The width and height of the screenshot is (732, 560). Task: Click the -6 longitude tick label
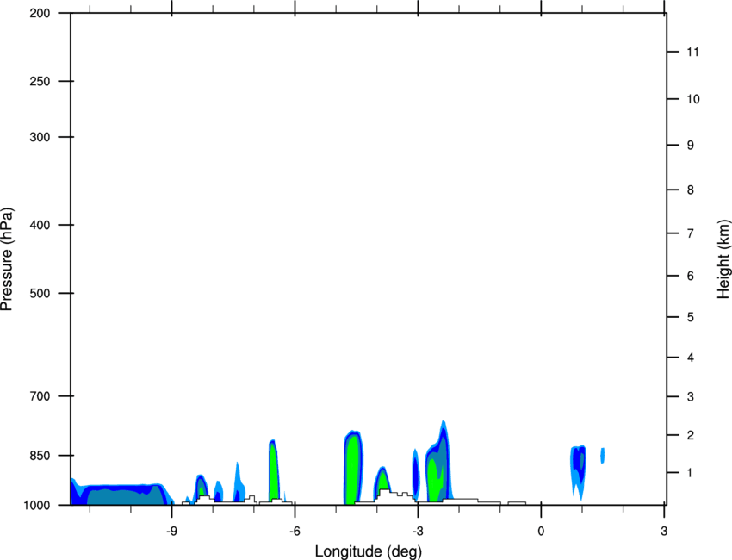(295, 532)
